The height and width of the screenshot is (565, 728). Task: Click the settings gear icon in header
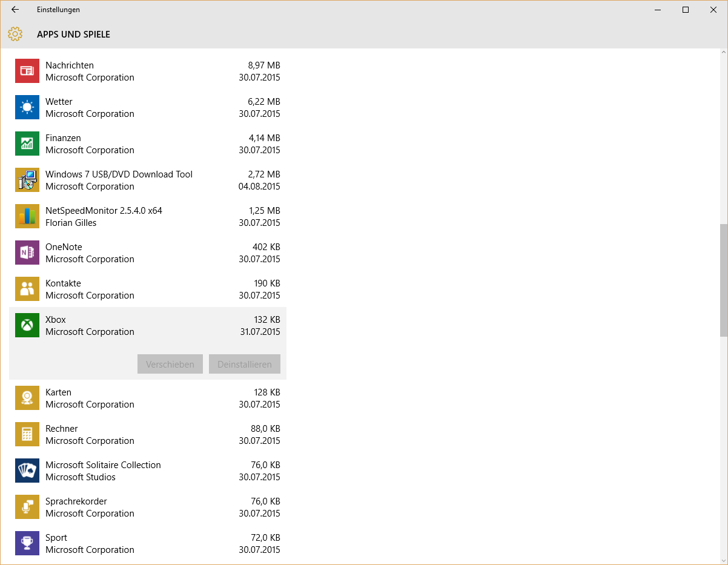point(15,34)
